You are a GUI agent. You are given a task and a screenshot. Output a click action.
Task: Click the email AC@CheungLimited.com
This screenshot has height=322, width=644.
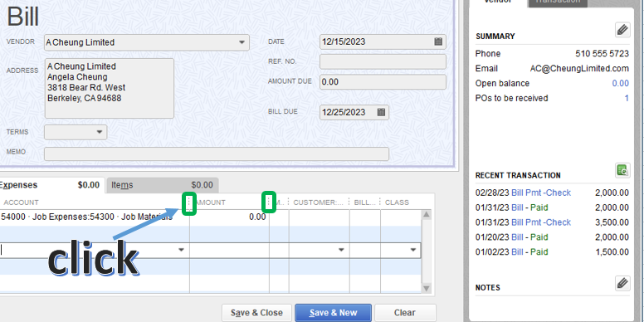[x=579, y=69]
